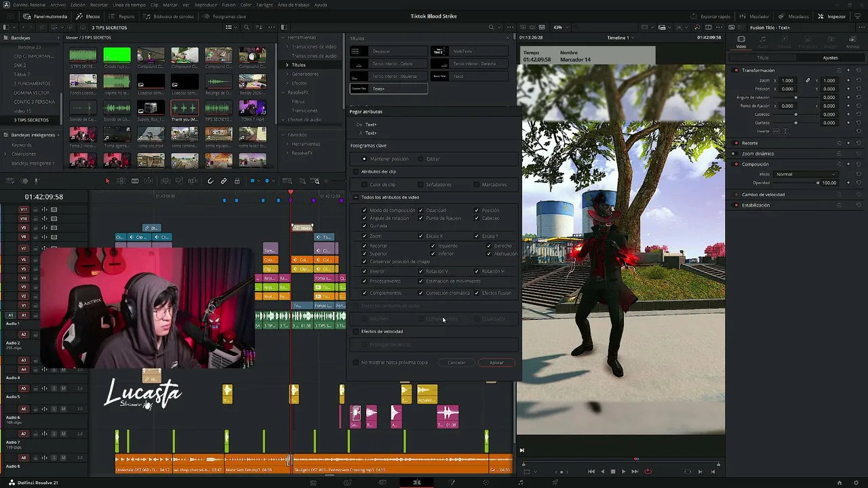This screenshot has height=488, width=868.
Task: Click the stop playback button
Action: [613, 472]
